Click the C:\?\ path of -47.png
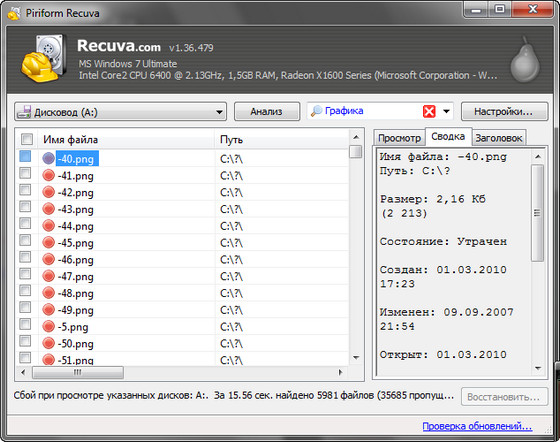This screenshot has width=560, height=442. pos(231,276)
